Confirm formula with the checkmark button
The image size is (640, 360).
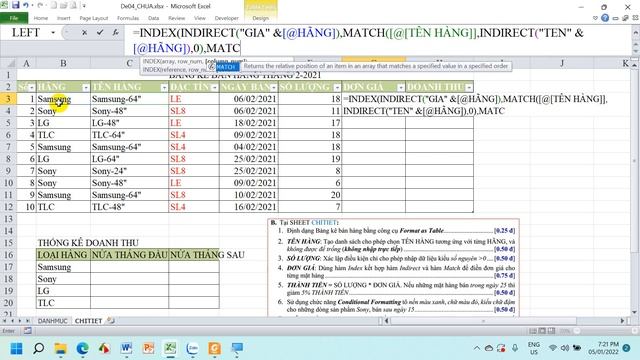(100, 33)
